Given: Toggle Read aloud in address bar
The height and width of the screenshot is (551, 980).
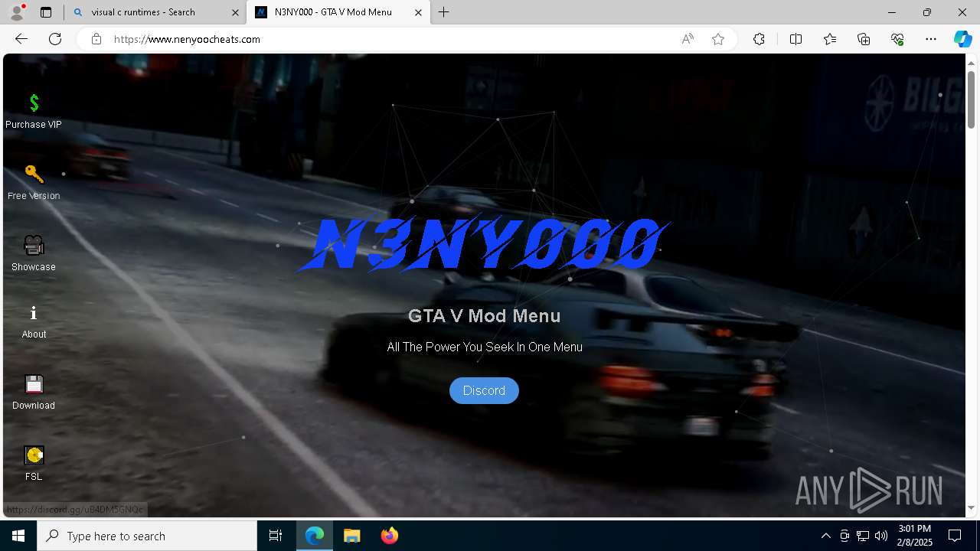Looking at the screenshot, I should tap(688, 39).
